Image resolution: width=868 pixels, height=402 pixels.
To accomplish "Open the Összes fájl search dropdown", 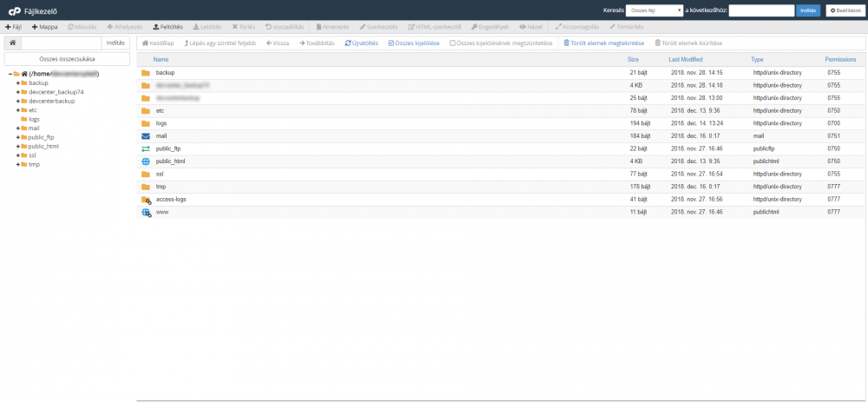I will point(654,10).
